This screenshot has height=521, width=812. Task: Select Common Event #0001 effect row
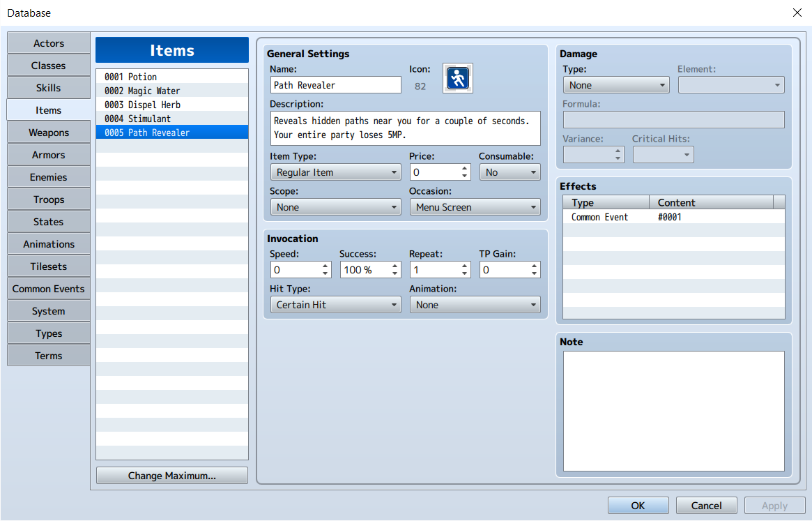click(674, 217)
